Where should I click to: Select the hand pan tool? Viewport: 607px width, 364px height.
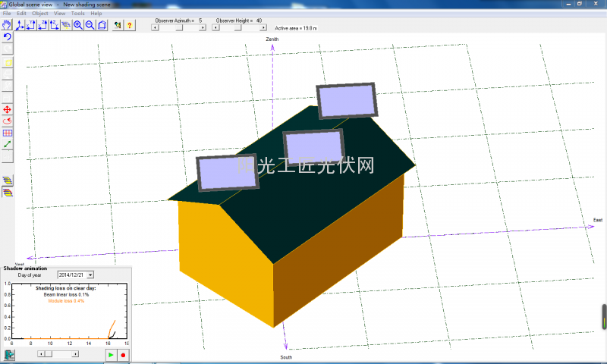coord(7,25)
